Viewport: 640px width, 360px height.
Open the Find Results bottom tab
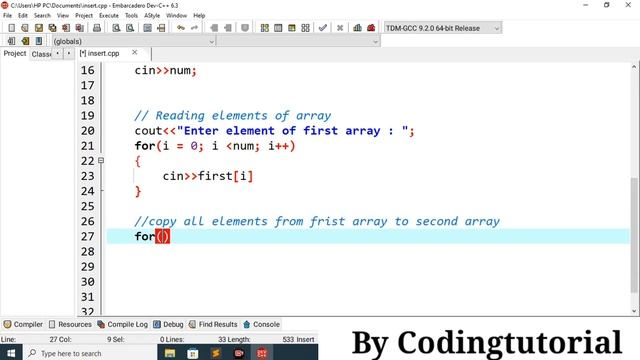point(213,324)
